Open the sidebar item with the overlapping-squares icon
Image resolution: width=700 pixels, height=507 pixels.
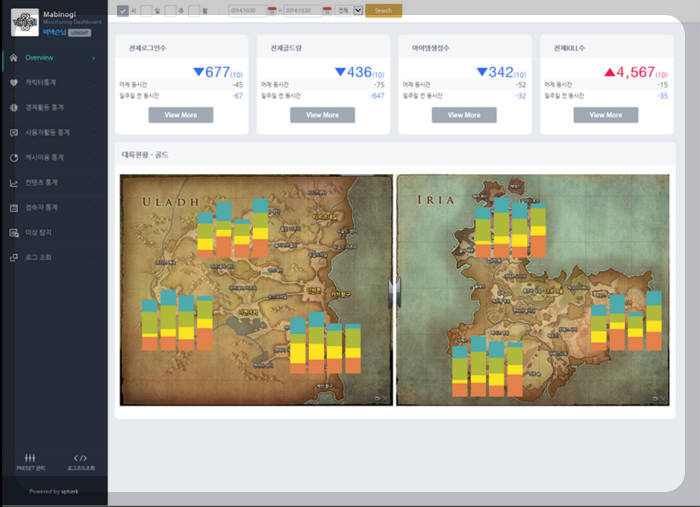54,258
